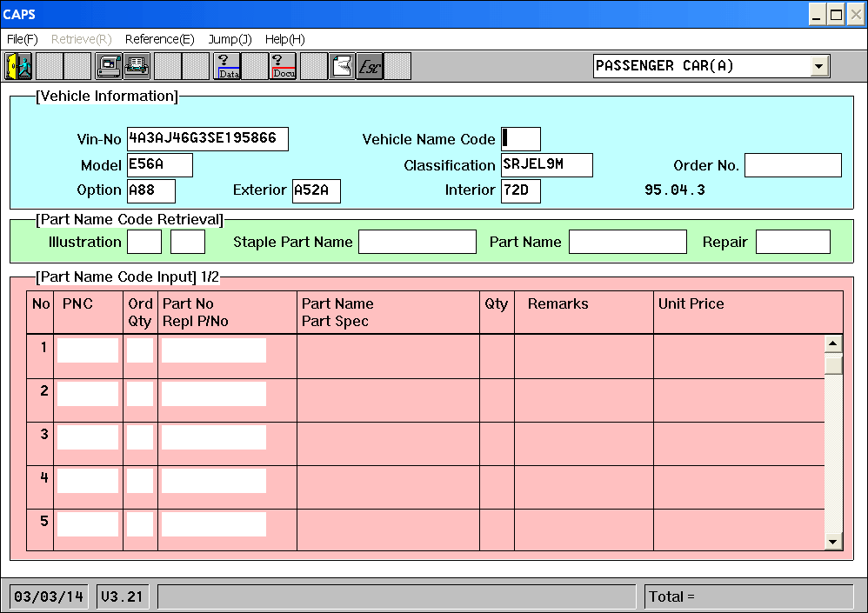
Task: Open the Reference(E) menu
Action: click(159, 39)
